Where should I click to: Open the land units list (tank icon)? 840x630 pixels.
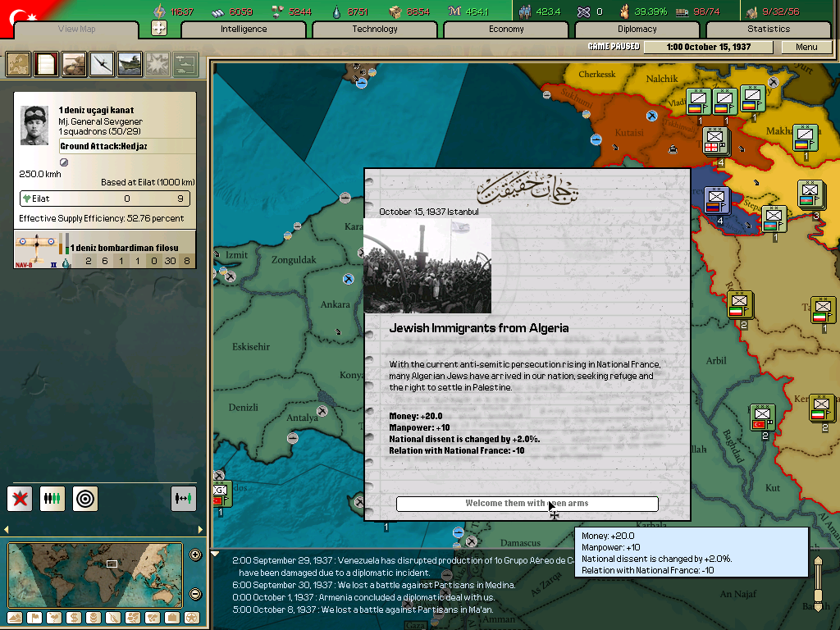[74, 64]
